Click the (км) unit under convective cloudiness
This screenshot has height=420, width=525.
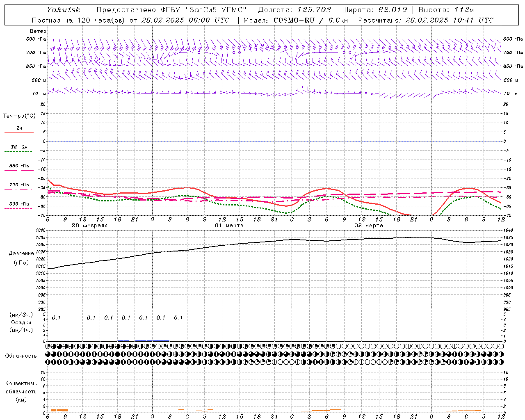[x=21, y=399]
